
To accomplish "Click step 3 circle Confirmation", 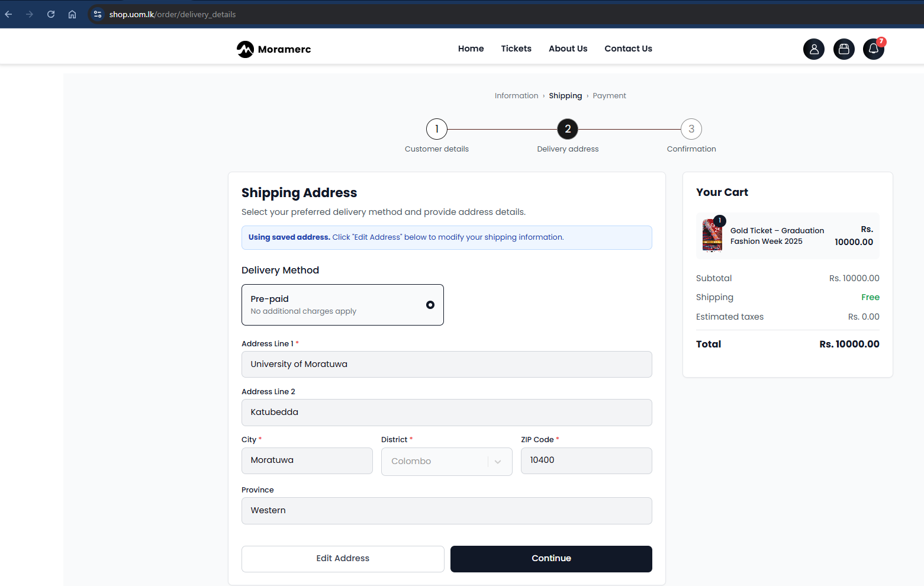I will (691, 129).
